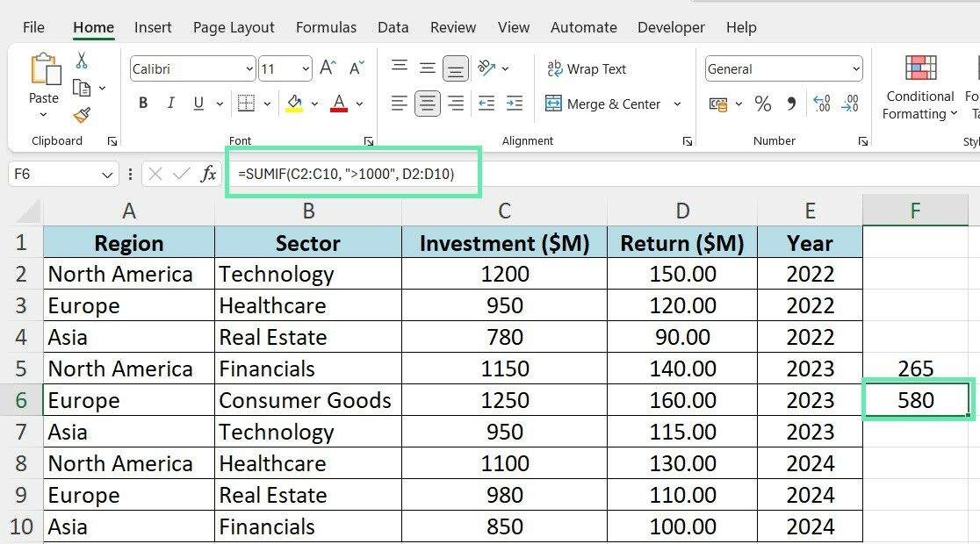The image size is (980, 544).
Task: Switch to Formulas tab
Action: (x=327, y=27)
